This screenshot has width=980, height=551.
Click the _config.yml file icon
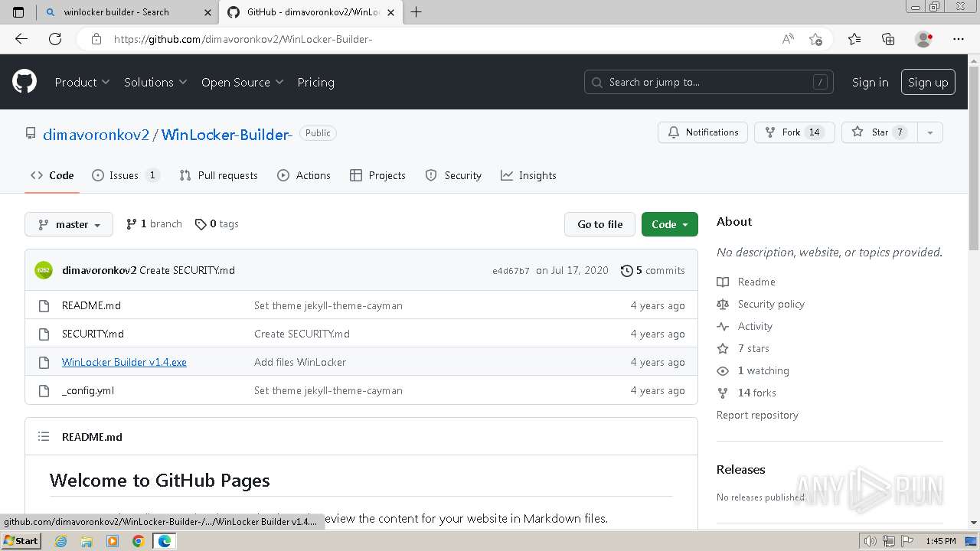click(x=44, y=390)
